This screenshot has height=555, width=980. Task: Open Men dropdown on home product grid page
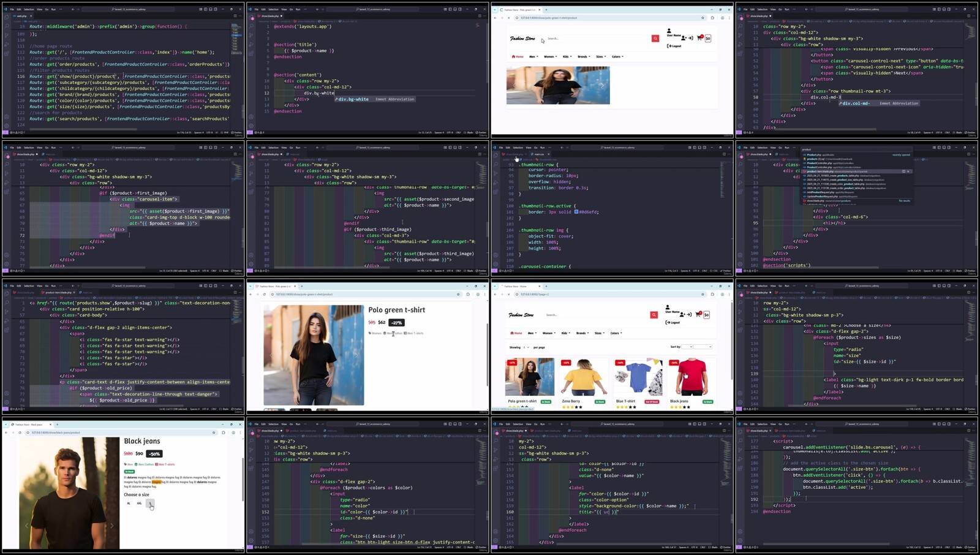click(x=532, y=333)
